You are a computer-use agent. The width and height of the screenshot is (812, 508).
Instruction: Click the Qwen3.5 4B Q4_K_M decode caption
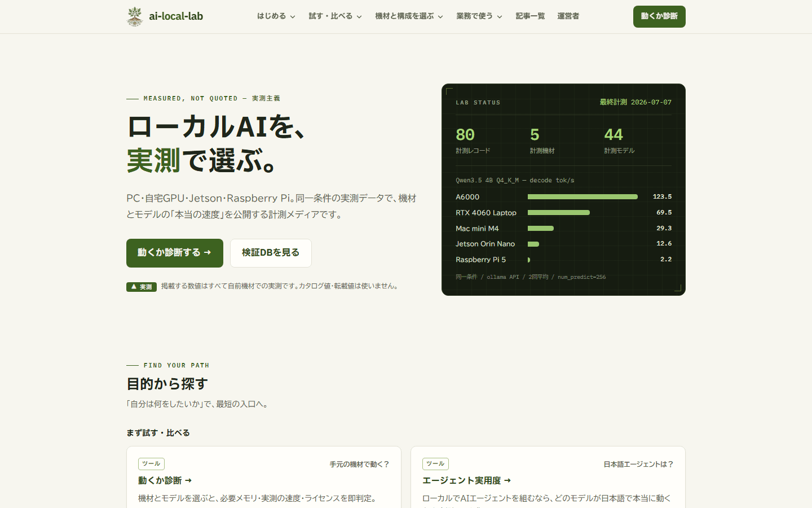pyautogui.click(x=515, y=181)
